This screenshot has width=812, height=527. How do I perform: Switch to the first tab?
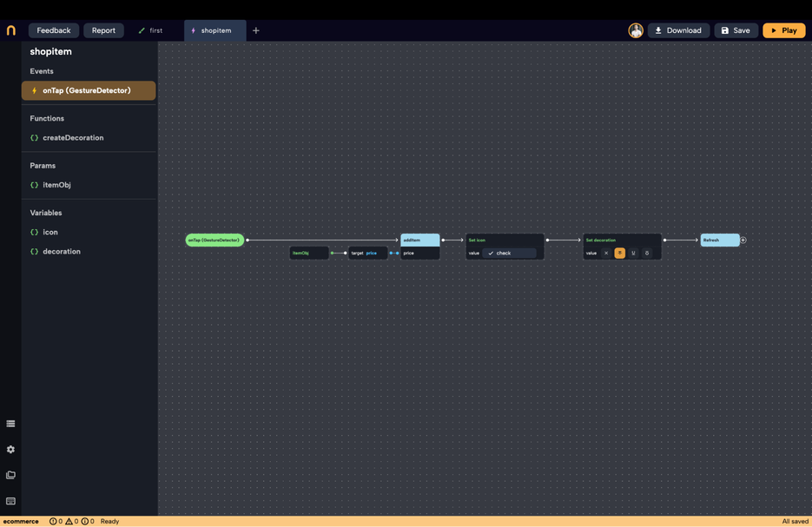(x=151, y=30)
